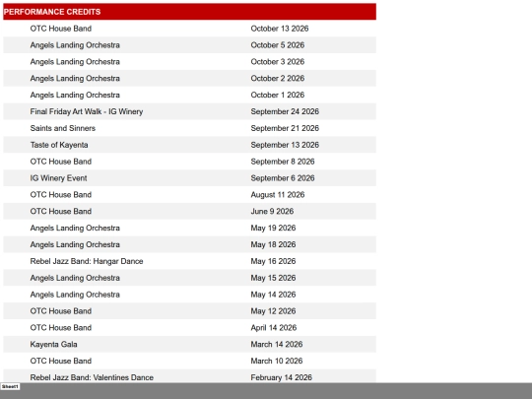Select the Rebel Jazz Band: Hangar Dance cell
This screenshot has height=399, width=532.
(x=87, y=261)
